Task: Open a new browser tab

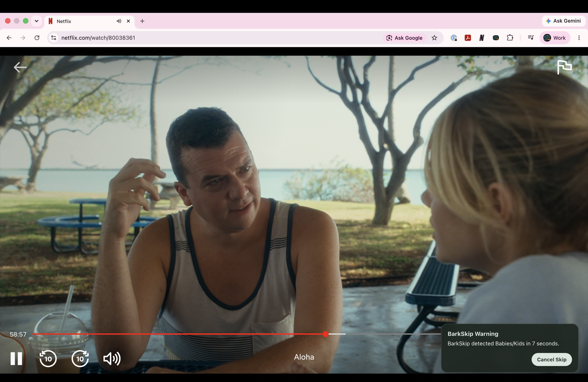Action: click(142, 21)
